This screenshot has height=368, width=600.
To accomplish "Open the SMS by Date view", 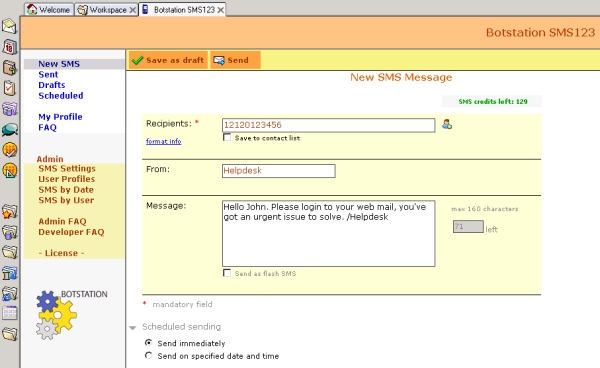I will coord(66,190).
